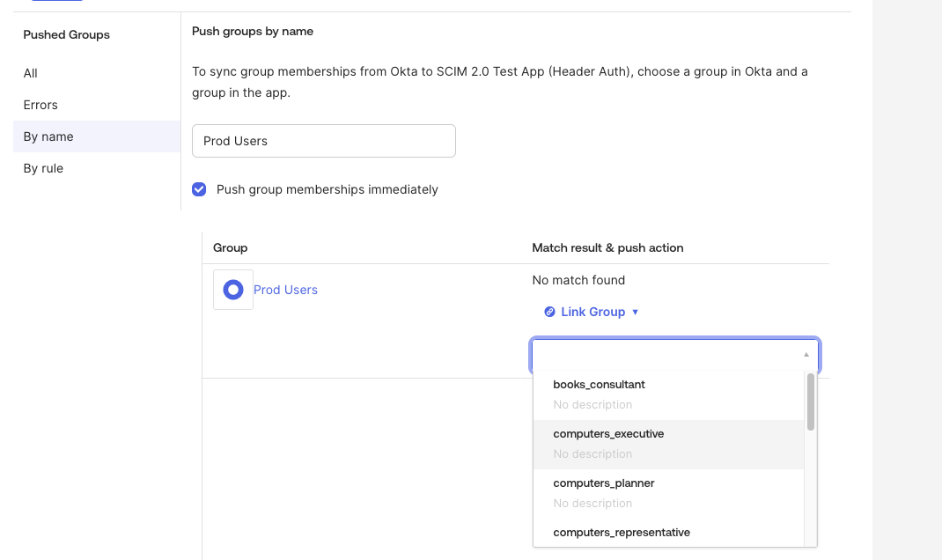
Task: Click the empty group-matching search box
Action: coord(669,354)
